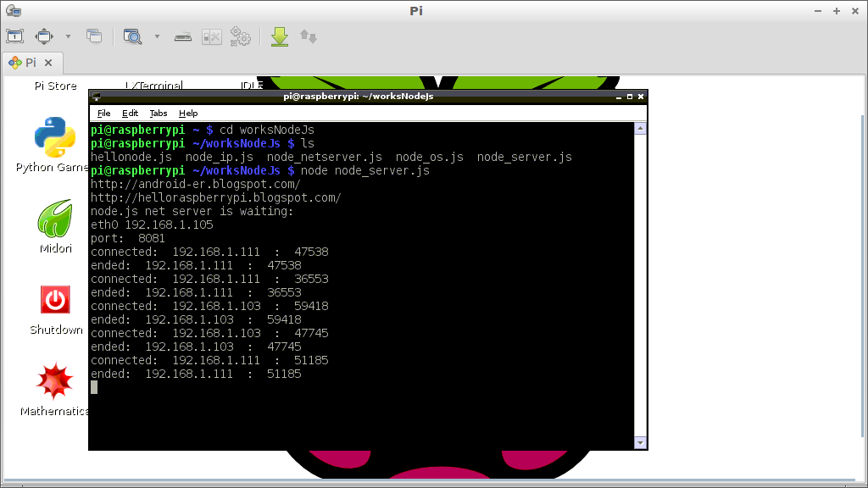Click node_ip.js in the ls output
Screen dimensions: 868x488
click(x=220, y=157)
